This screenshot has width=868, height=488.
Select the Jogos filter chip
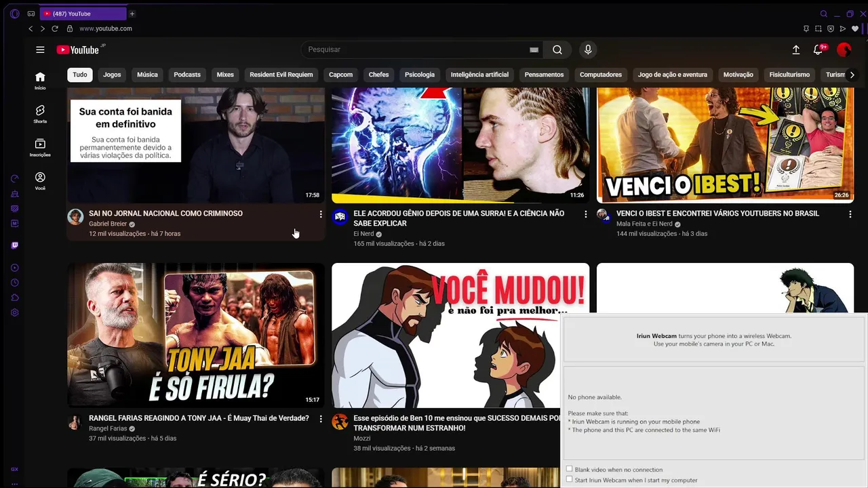pos(112,75)
